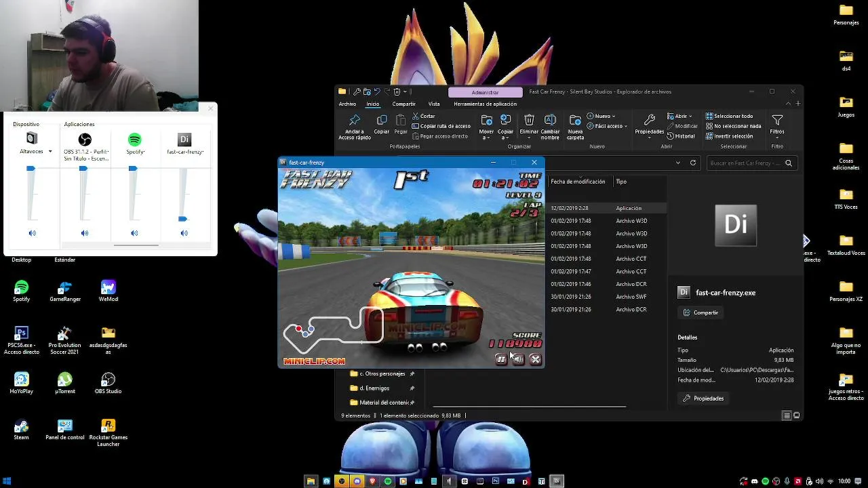Click Cortar in the ribbon
Screen dimensions: 868x488
pos(423,116)
